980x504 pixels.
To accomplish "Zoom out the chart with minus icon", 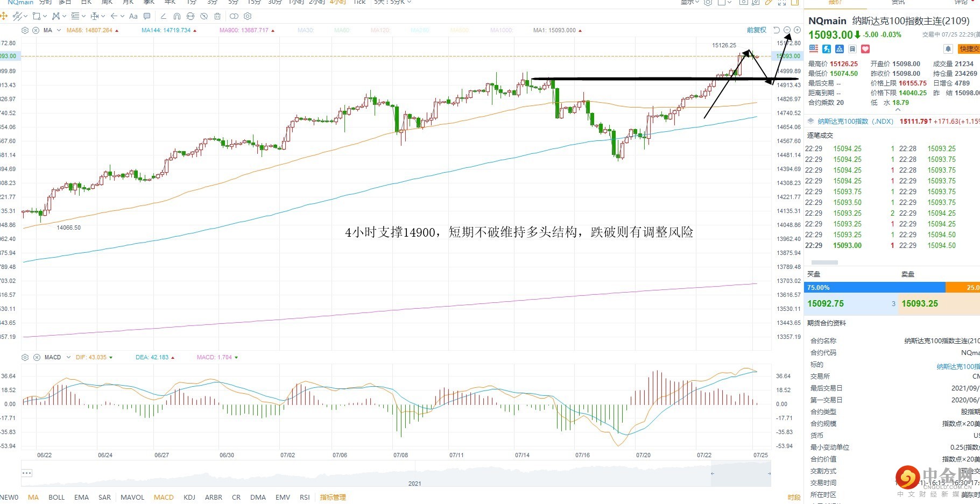I will click(787, 30).
